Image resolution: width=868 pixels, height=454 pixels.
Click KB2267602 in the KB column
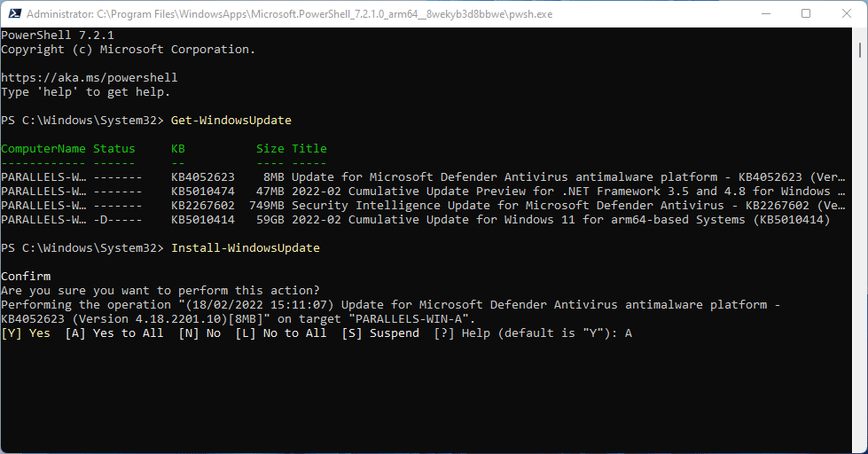pos(203,206)
